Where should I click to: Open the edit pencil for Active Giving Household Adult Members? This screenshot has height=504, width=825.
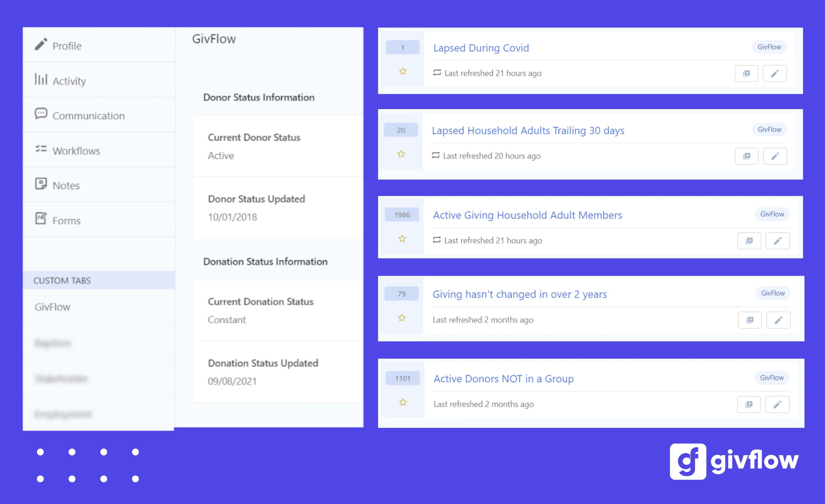click(x=777, y=241)
